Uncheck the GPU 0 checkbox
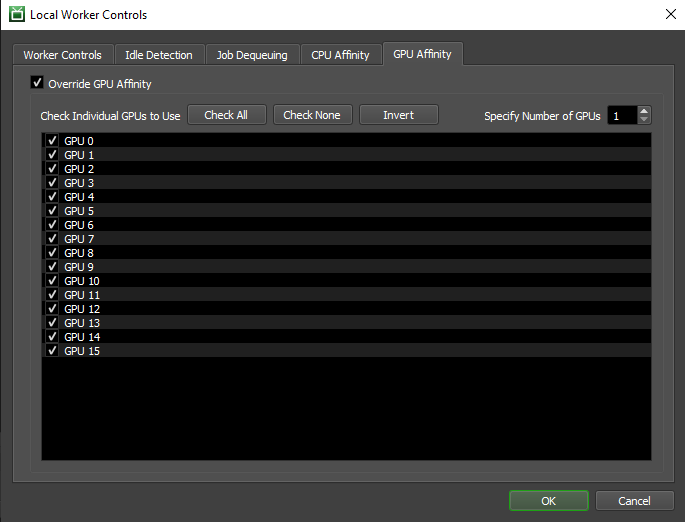685x522 pixels. [52, 140]
